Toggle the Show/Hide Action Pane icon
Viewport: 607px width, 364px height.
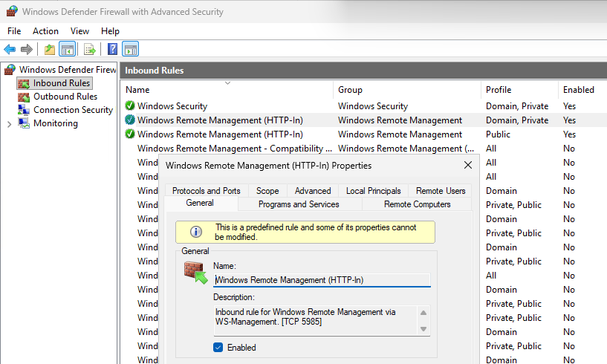[x=131, y=49]
